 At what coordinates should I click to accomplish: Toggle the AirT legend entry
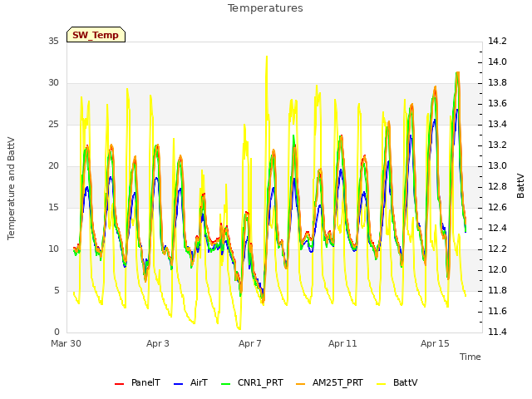[x=190, y=382]
